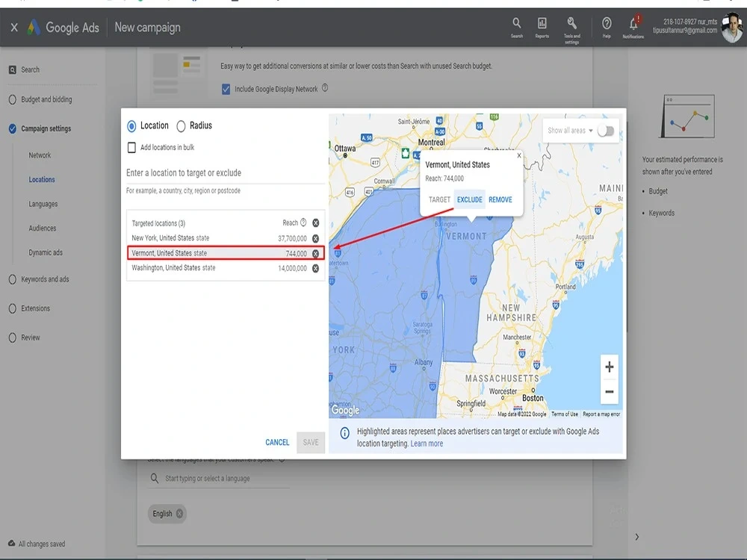
Task: Remove Vermont from targeted locations
Action: 315,253
